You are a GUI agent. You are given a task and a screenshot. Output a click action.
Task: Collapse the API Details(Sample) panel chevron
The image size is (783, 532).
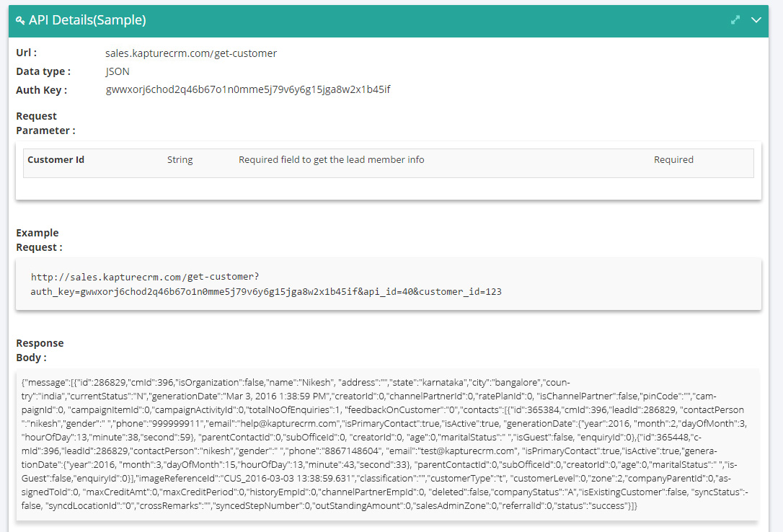[756, 20]
